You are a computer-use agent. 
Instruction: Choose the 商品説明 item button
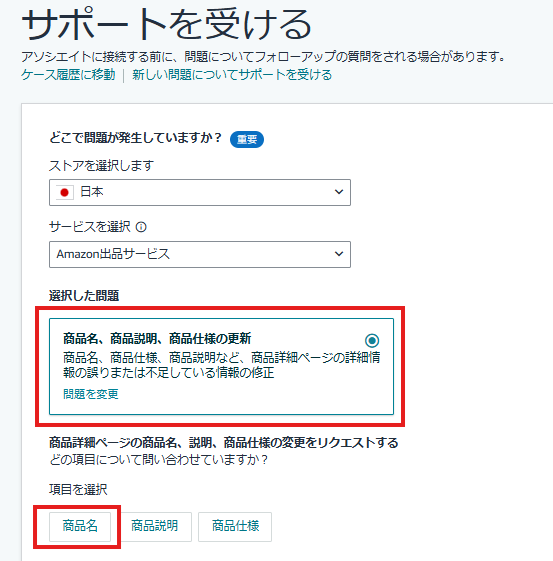click(x=155, y=526)
